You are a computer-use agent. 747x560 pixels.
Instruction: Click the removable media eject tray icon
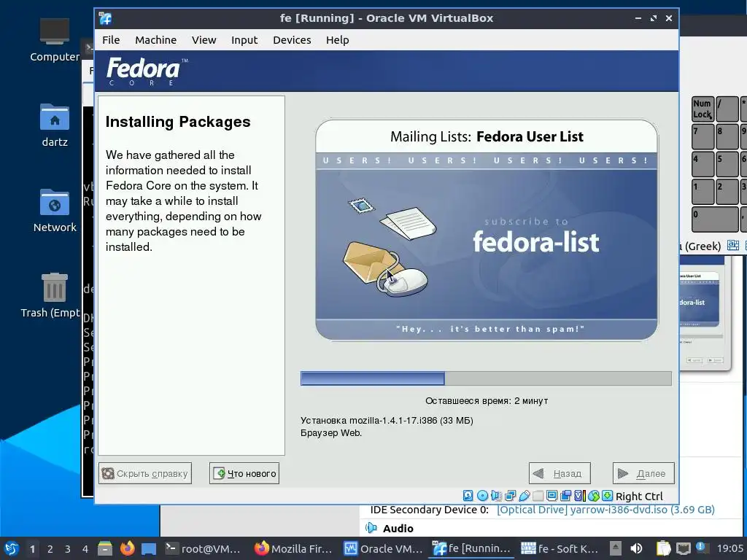tap(616, 548)
